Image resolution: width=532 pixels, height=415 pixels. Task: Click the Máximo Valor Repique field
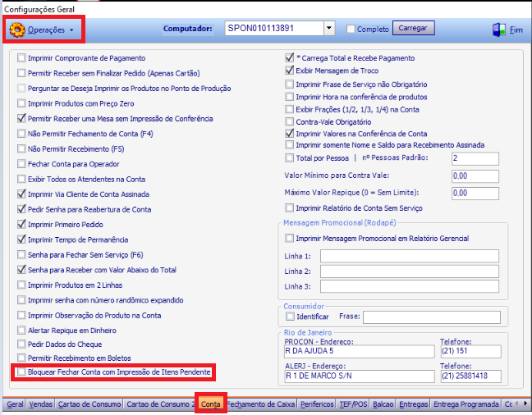[x=475, y=194]
